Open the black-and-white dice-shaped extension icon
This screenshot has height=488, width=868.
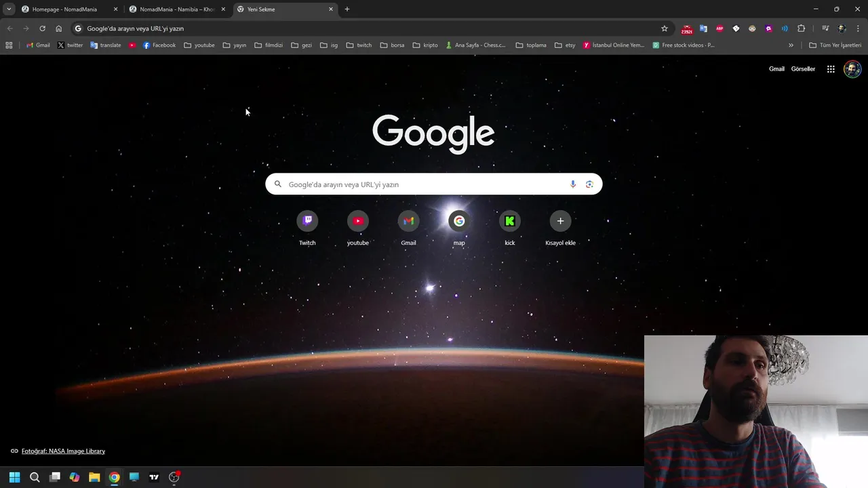tap(736, 28)
